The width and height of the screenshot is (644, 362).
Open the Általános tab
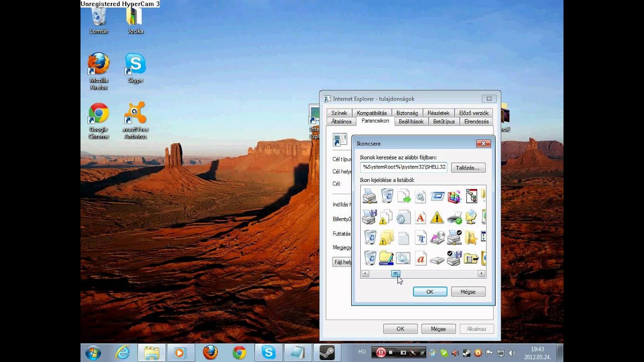coord(341,122)
